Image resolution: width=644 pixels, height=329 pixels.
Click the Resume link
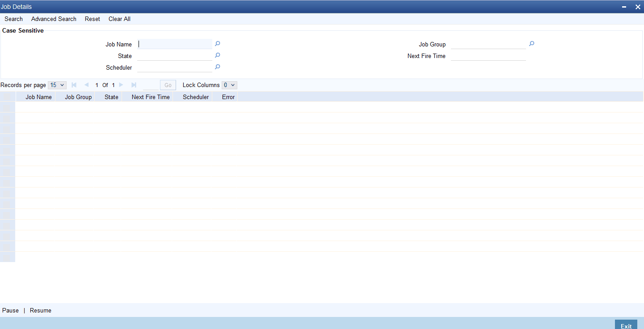pyautogui.click(x=41, y=310)
